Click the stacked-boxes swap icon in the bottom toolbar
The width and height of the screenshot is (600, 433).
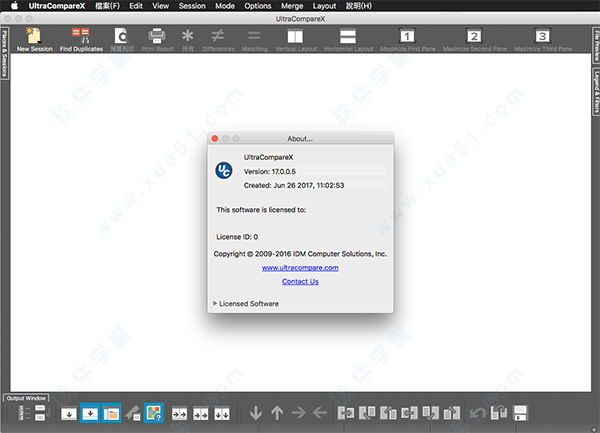(x=42, y=413)
